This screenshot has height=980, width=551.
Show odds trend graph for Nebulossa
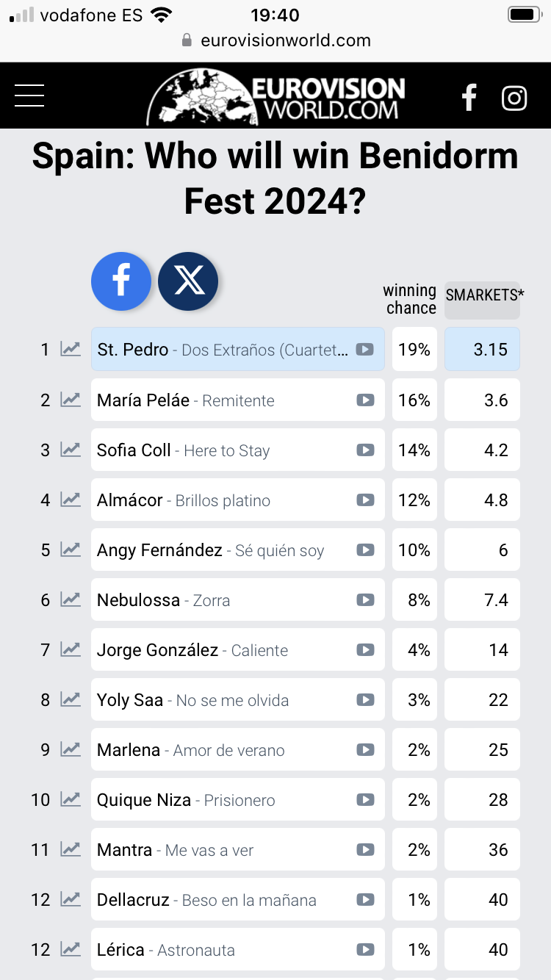pyautogui.click(x=71, y=599)
